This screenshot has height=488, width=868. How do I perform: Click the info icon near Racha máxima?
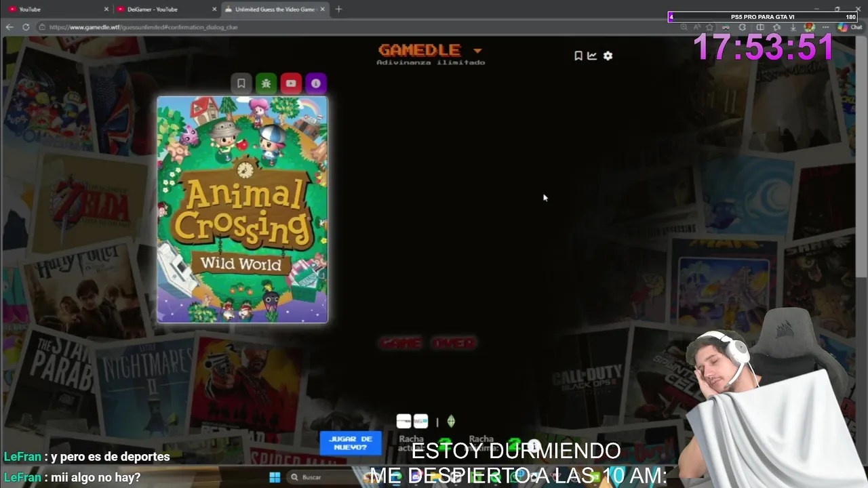(x=534, y=445)
